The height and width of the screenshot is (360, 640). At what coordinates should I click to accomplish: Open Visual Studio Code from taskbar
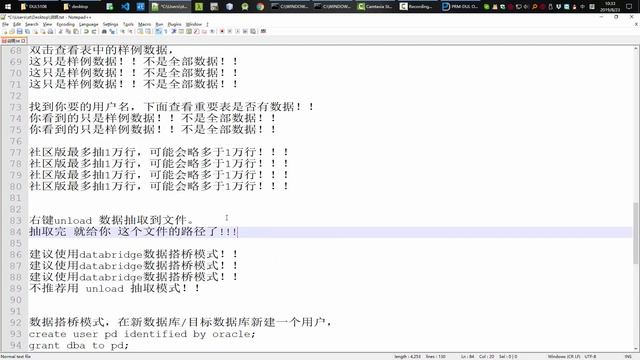pos(125,7)
